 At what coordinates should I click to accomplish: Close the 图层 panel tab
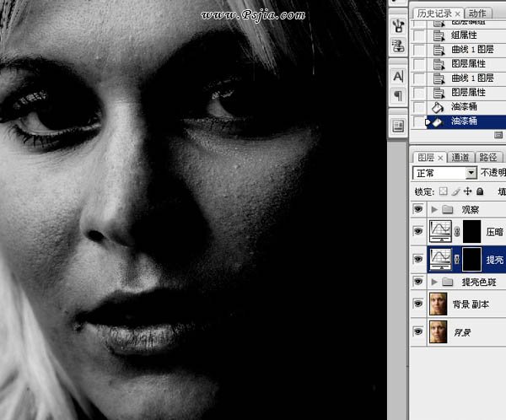pyautogui.click(x=440, y=158)
